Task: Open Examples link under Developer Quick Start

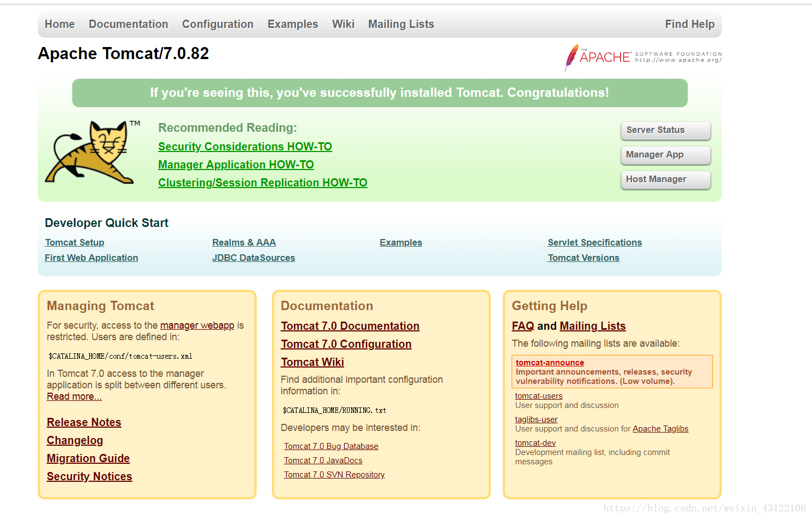Action: pyautogui.click(x=401, y=242)
